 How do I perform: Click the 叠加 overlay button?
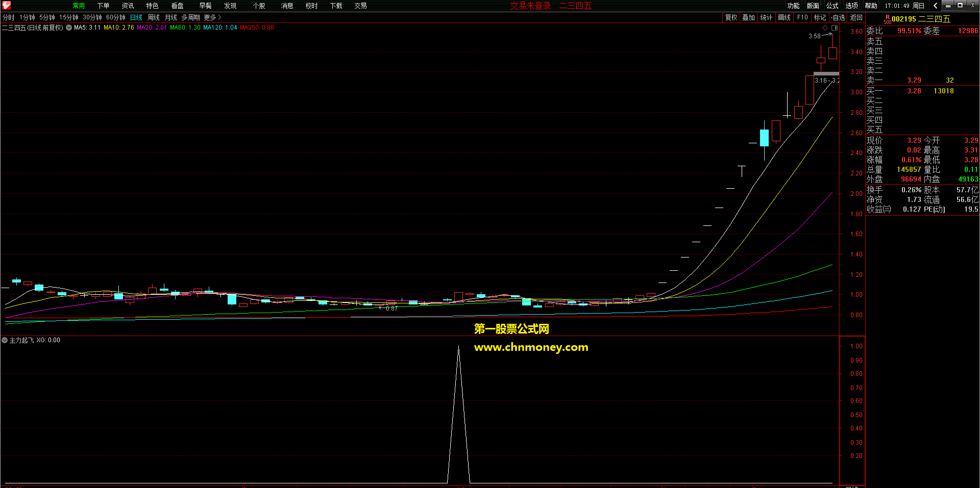[x=748, y=17]
